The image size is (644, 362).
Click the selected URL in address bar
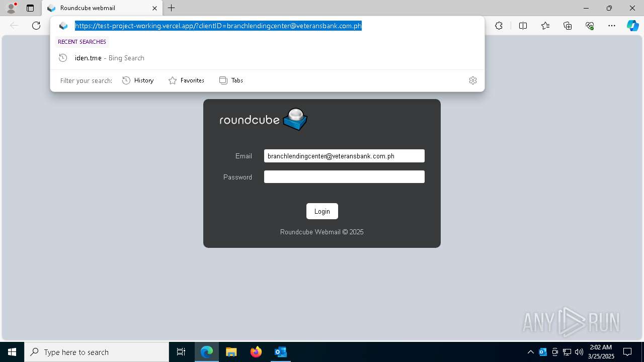(218, 26)
